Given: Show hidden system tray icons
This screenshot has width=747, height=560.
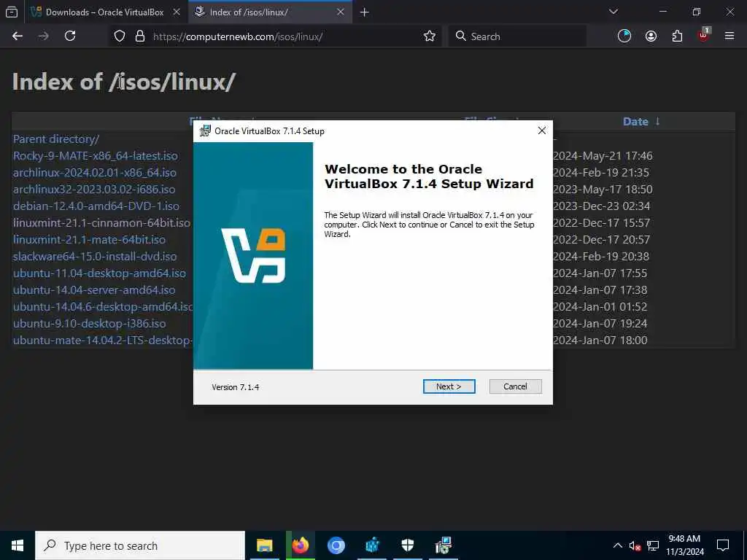Looking at the screenshot, I should pos(617,545).
